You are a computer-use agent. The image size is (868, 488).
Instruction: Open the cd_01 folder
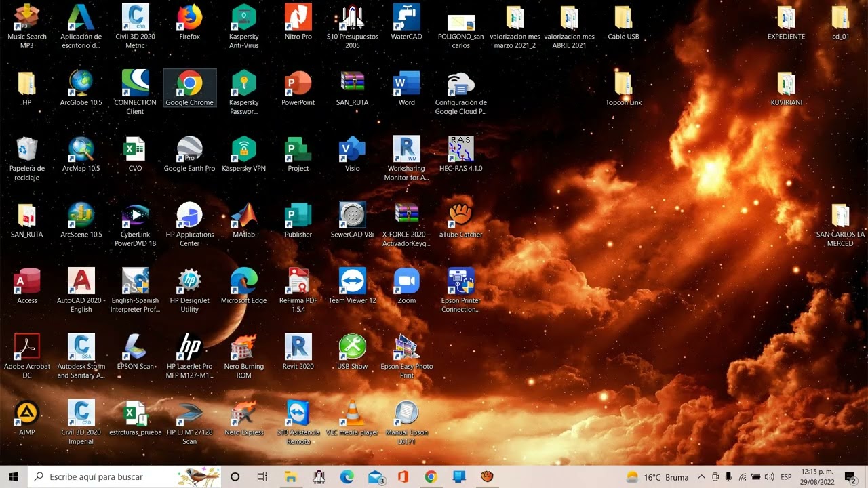click(x=841, y=22)
